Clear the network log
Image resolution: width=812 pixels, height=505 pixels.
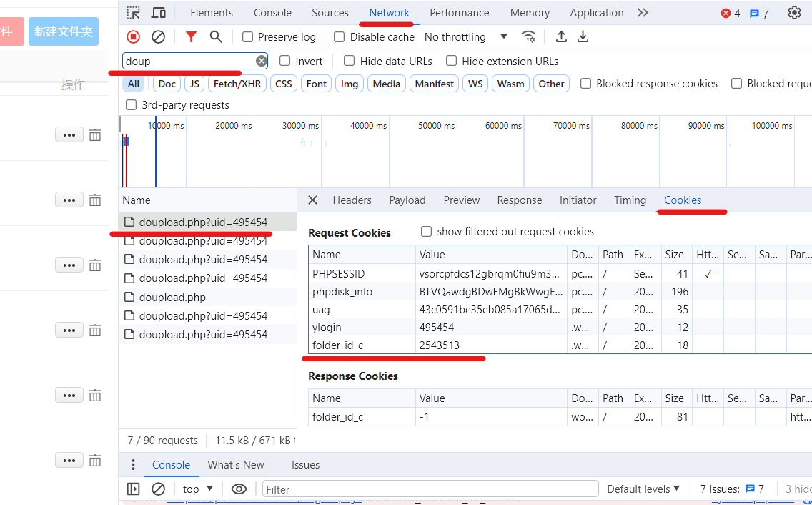[159, 36]
